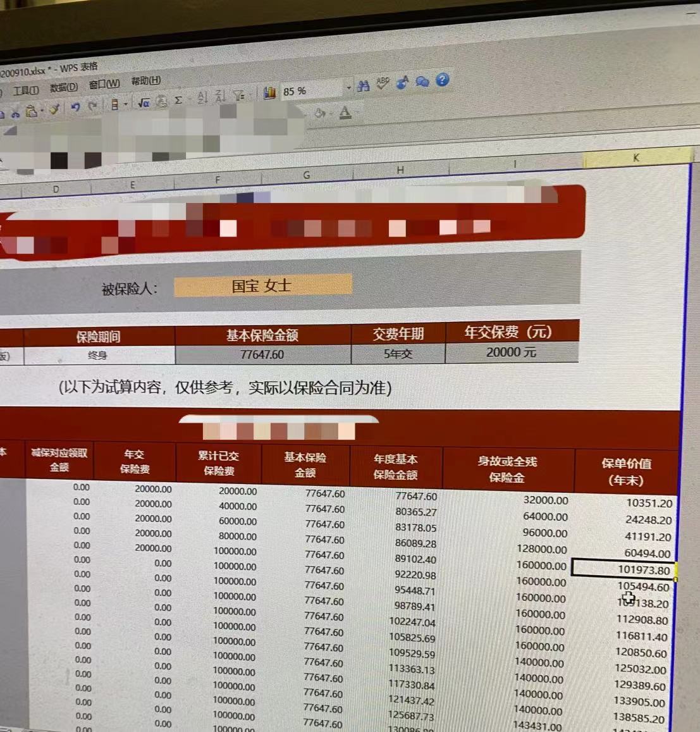The image size is (700, 732).
Task: Expand the paste options arrow
Action: coord(42,111)
